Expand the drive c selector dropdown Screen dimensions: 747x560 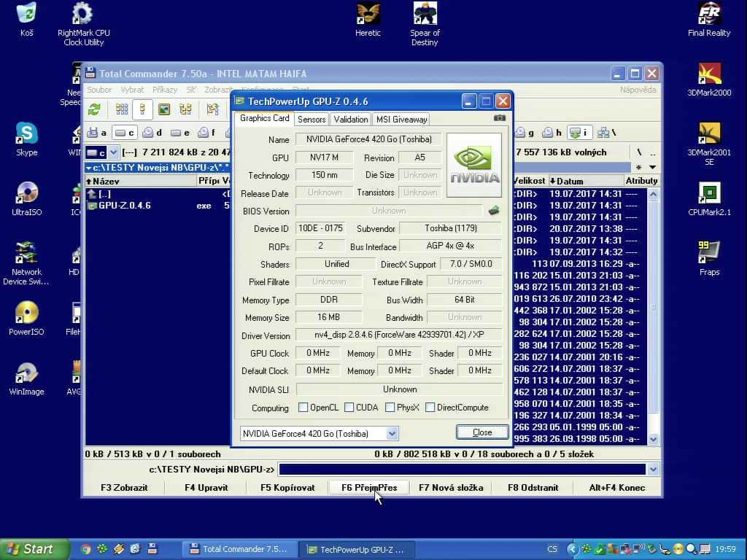click(113, 152)
